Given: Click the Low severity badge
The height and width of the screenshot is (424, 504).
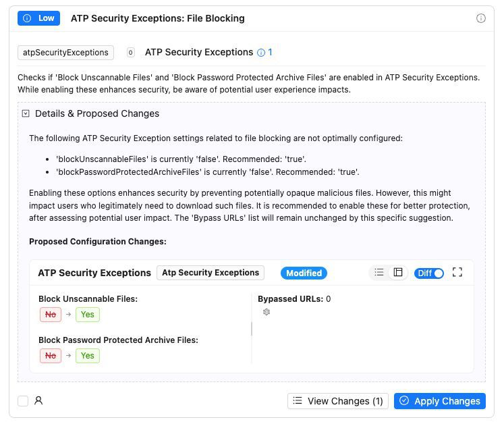Looking at the screenshot, I should (x=38, y=18).
